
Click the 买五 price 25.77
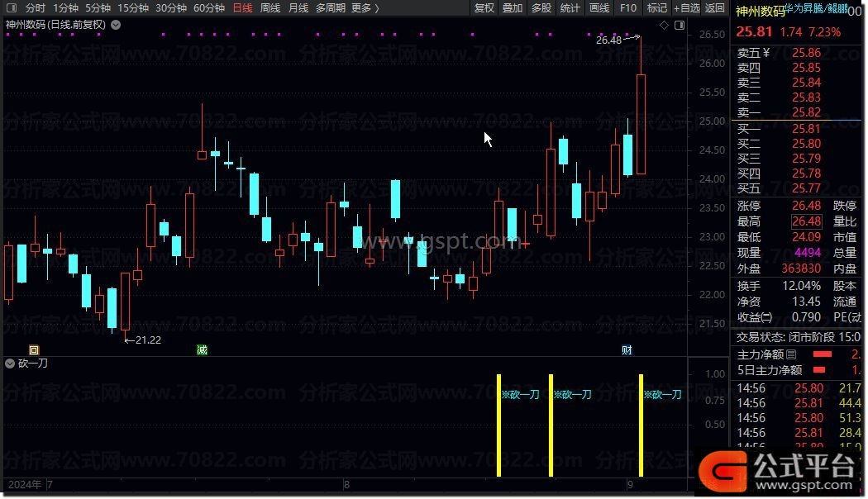click(806, 188)
